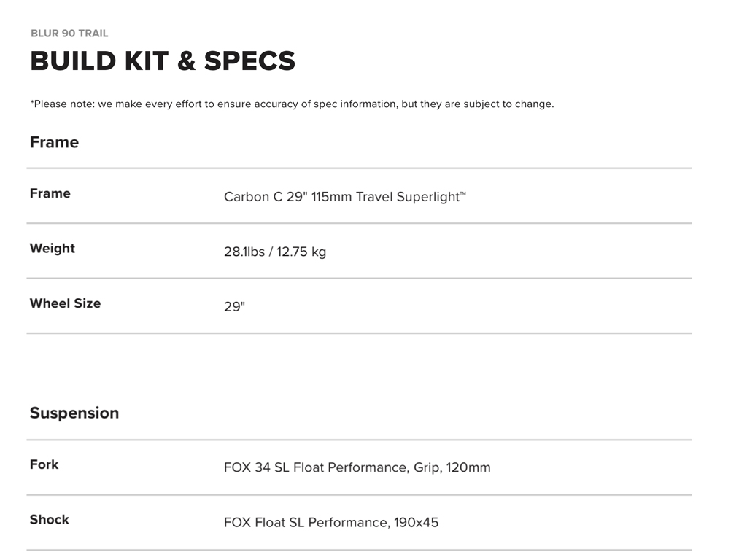Click the 29" wheel size value
747x560 pixels.
click(234, 307)
